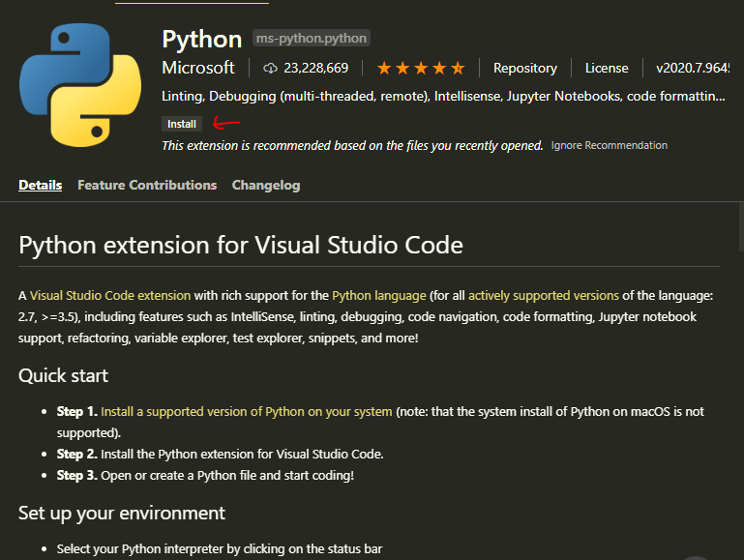This screenshot has height=560, width=744.
Task: Switch to the Feature Contributions tab
Action: coord(147,185)
